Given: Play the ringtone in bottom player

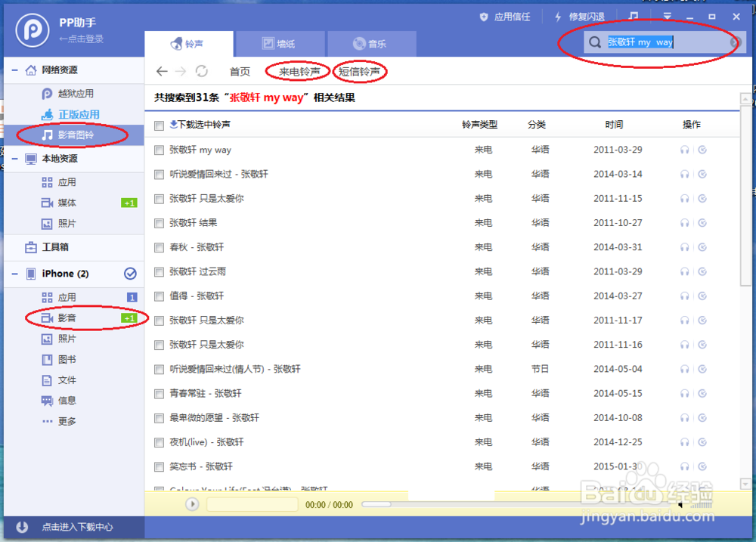Looking at the screenshot, I should tap(192, 504).
